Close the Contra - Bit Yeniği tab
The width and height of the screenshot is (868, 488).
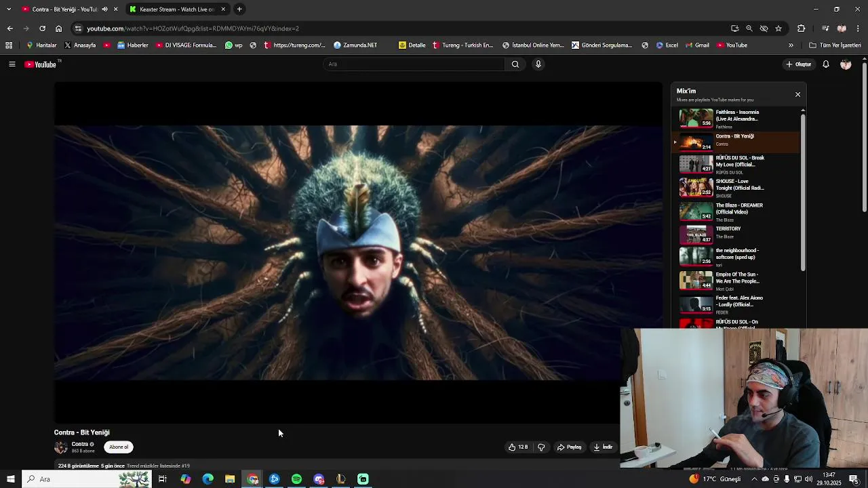click(115, 9)
